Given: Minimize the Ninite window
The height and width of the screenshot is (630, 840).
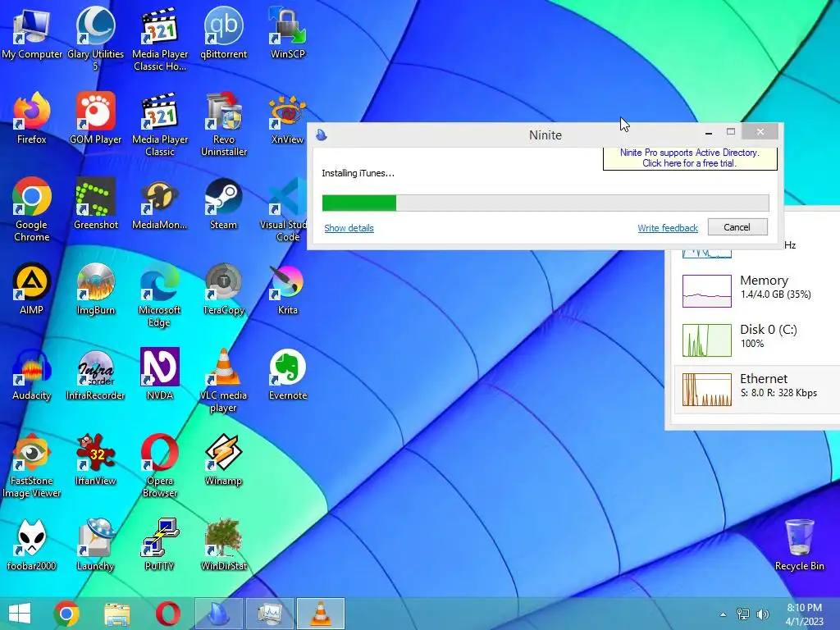Looking at the screenshot, I should click(x=709, y=132).
